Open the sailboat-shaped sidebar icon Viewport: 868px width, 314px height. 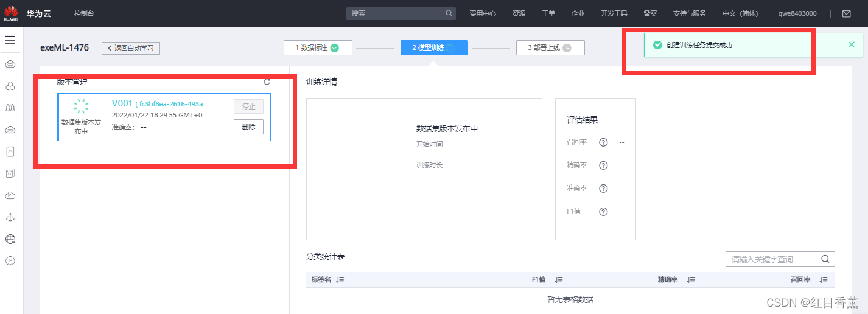click(10, 217)
